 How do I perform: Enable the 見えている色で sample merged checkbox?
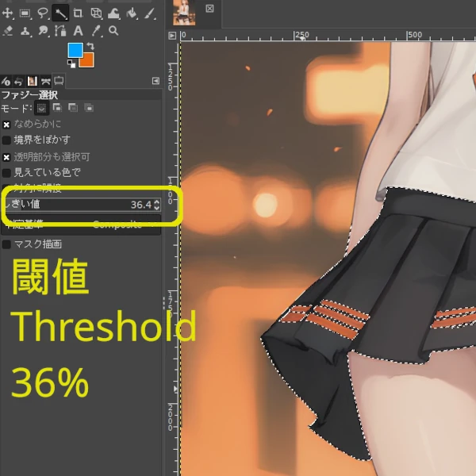pos(6,173)
